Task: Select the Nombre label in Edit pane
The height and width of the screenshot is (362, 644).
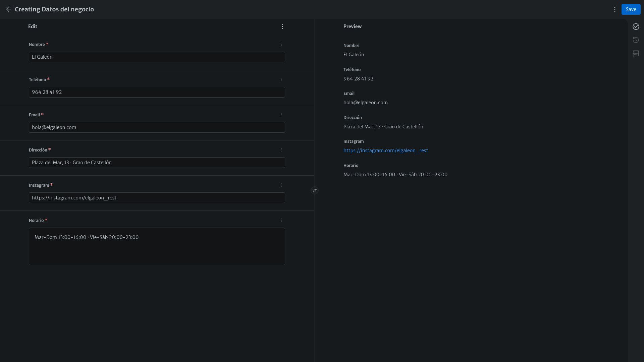Action: coord(37,44)
